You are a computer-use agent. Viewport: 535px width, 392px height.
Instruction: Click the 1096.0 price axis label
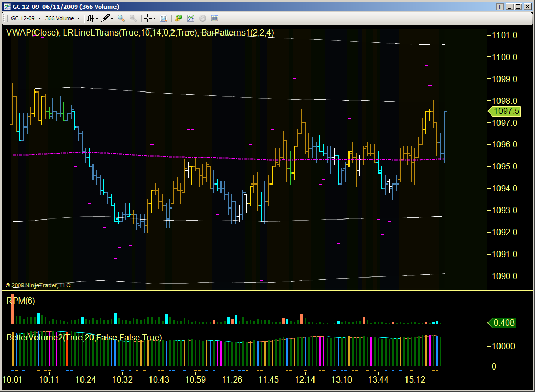pos(504,144)
